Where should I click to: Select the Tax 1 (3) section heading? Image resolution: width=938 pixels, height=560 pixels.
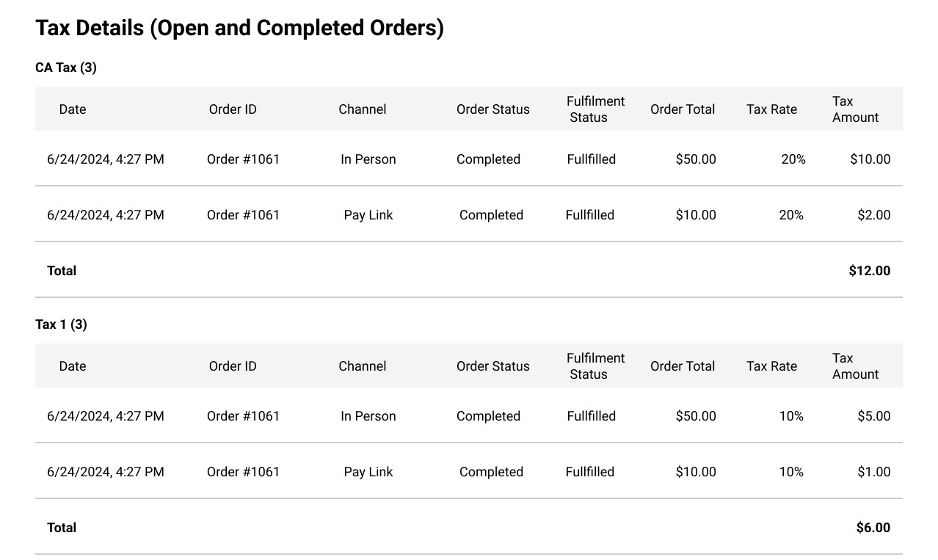[x=61, y=324]
